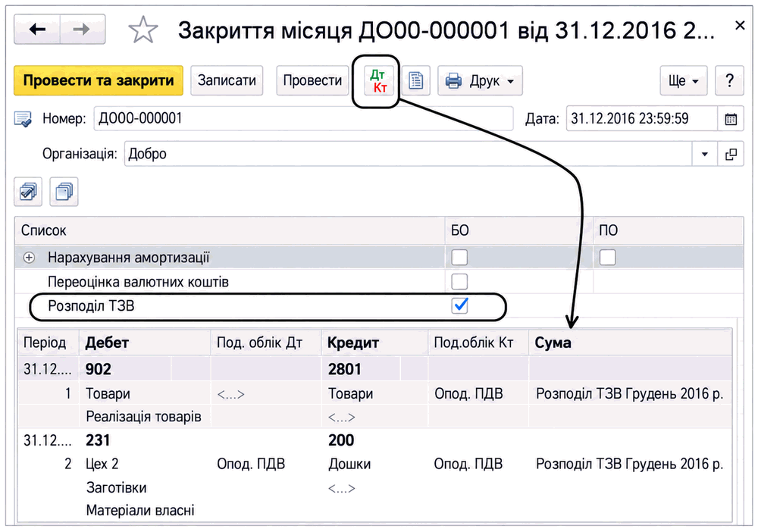The image size is (758, 532).
Task: Select credit account 200 cell
Action: (x=341, y=440)
